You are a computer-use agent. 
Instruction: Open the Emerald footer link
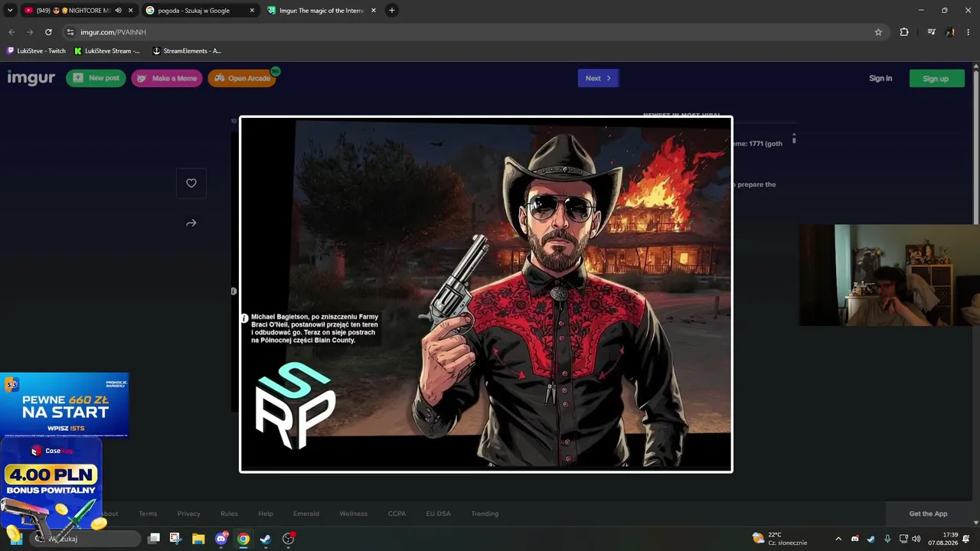[x=306, y=514]
